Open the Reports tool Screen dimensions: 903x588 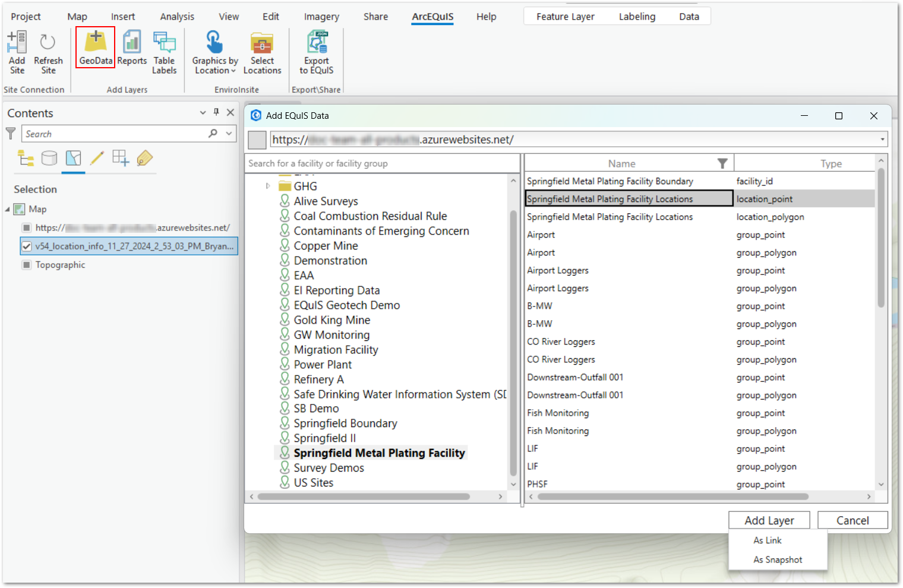coord(132,48)
